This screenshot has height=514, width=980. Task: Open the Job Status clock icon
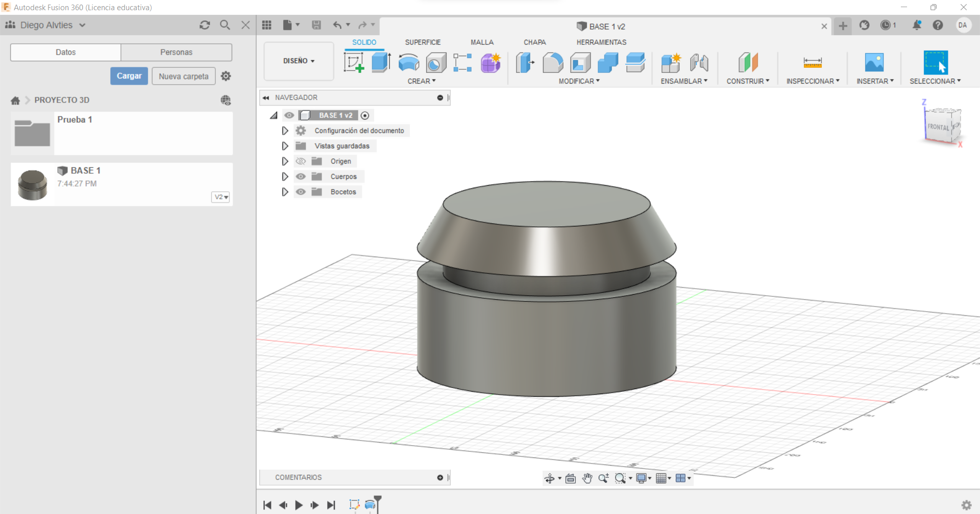pos(886,25)
